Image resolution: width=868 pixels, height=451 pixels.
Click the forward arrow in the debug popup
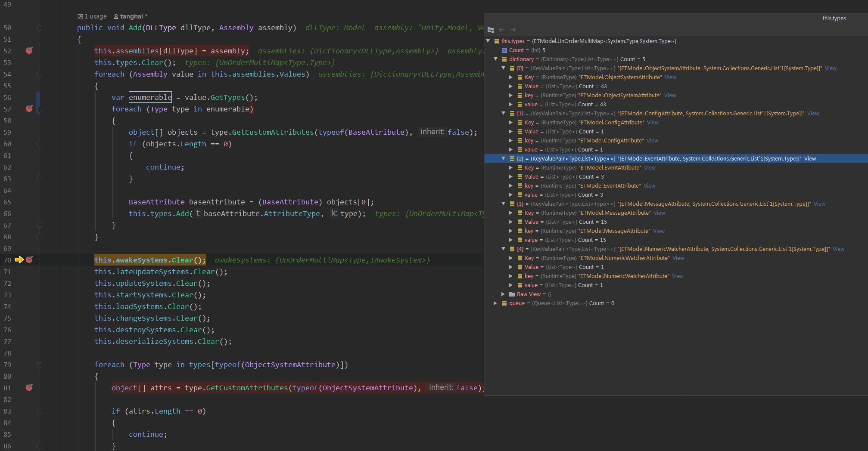coord(513,30)
